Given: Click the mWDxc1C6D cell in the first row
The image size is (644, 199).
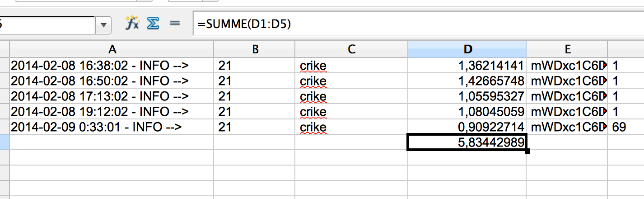Looking at the screenshot, I should (567, 66).
